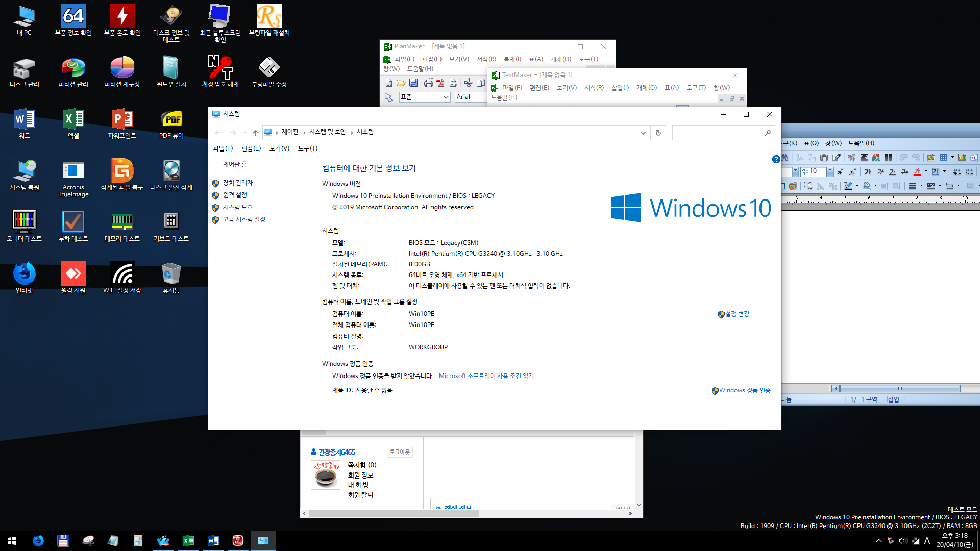The image size is (980, 551).
Task: Click the up arrow in System window navigation
Action: [256, 133]
